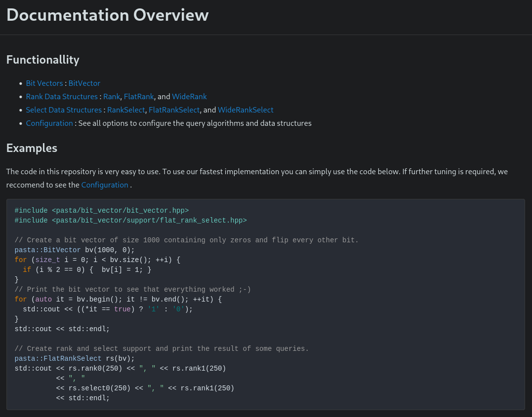Follow the Select Data Structures link
The width and height of the screenshot is (532, 417).
64,110
